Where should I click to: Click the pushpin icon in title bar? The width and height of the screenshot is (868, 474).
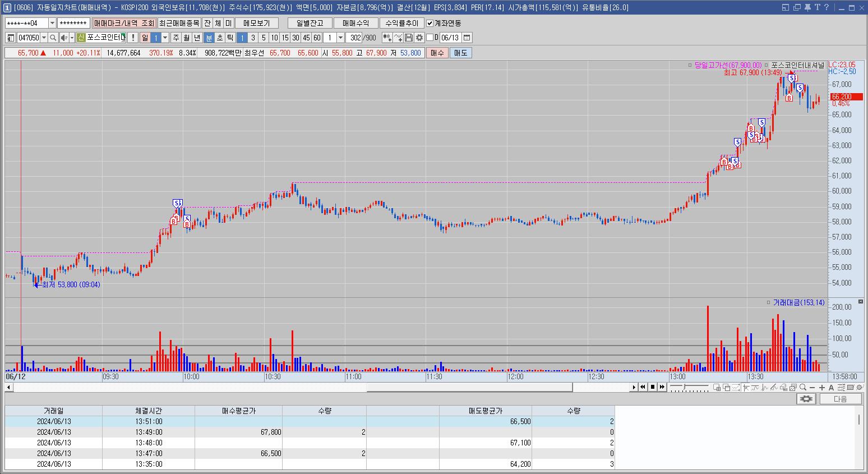point(807,7)
